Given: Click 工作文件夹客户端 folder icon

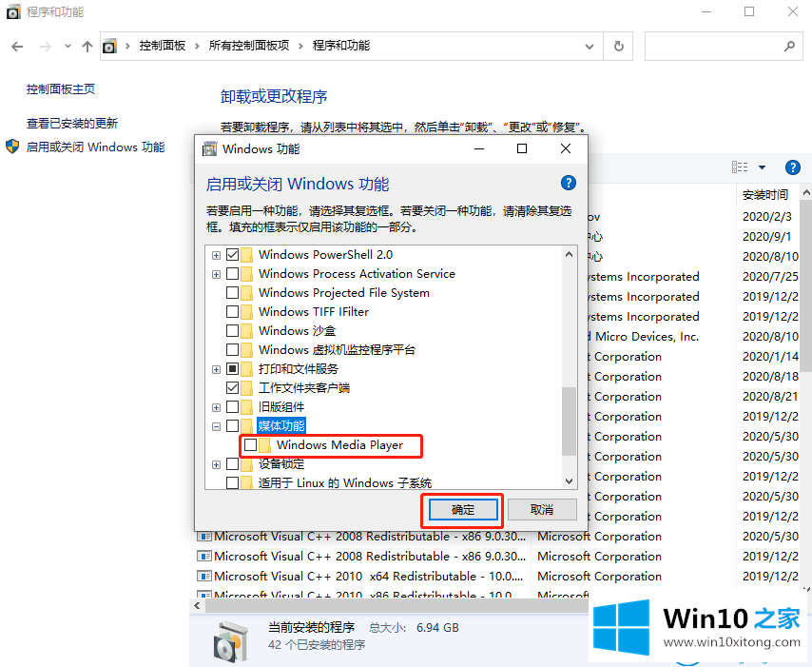Looking at the screenshot, I should [247, 387].
